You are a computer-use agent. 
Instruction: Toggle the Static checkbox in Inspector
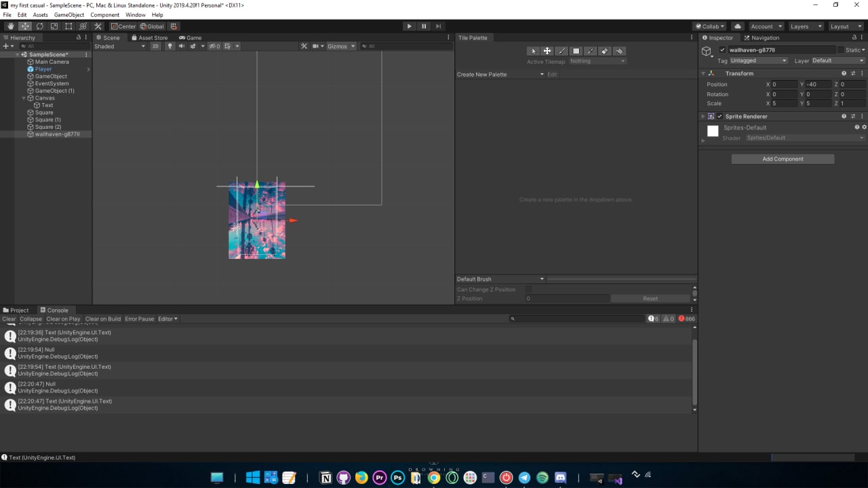(841, 50)
